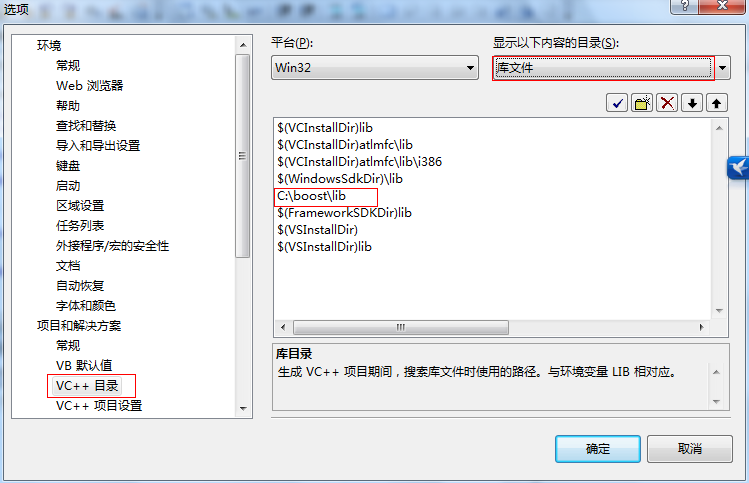Select VC++ 目录 in the options tree

pyautogui.click(x=86, y=386)
